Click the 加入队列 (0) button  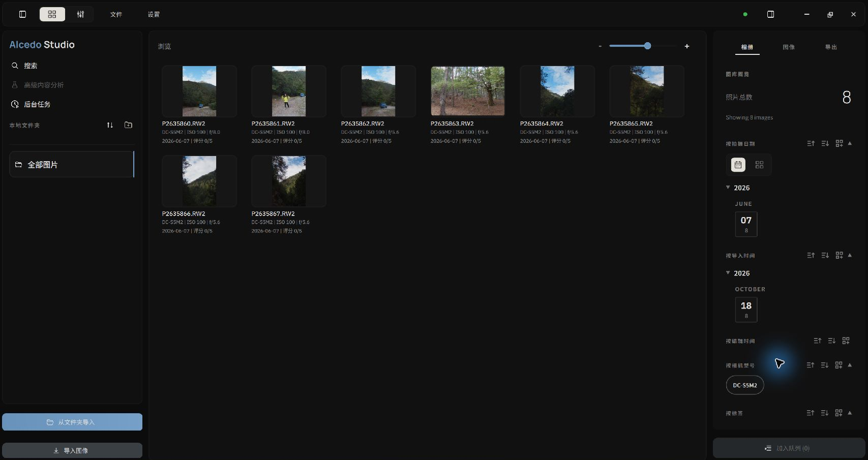click(x=789, y=448)
